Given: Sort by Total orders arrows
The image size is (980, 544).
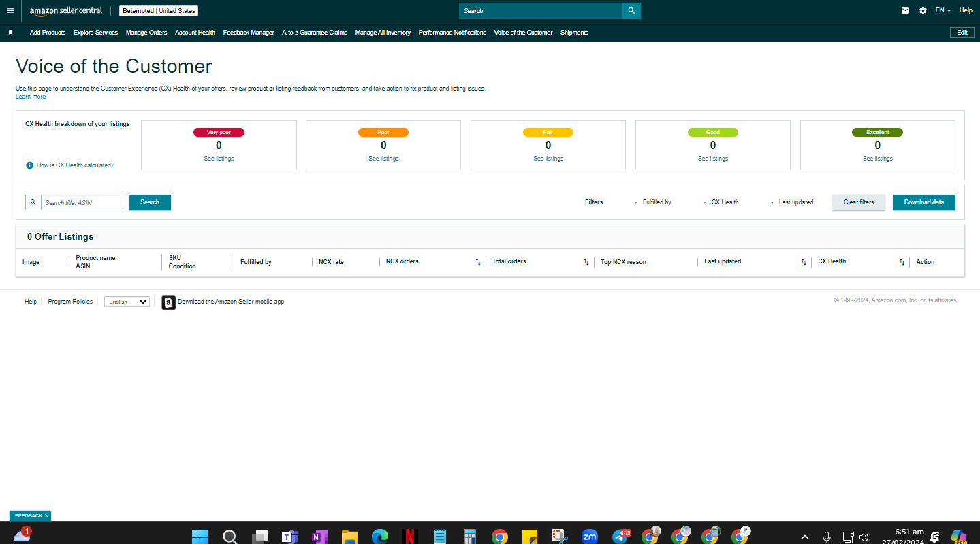Looking at the screenshot, I should tap(586, 262).
